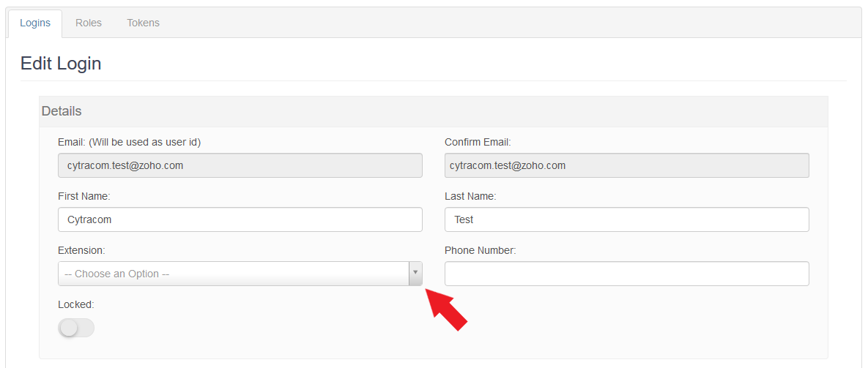Click into the Phone Number field
868x368 pixels.
click(x=626, y=274)
